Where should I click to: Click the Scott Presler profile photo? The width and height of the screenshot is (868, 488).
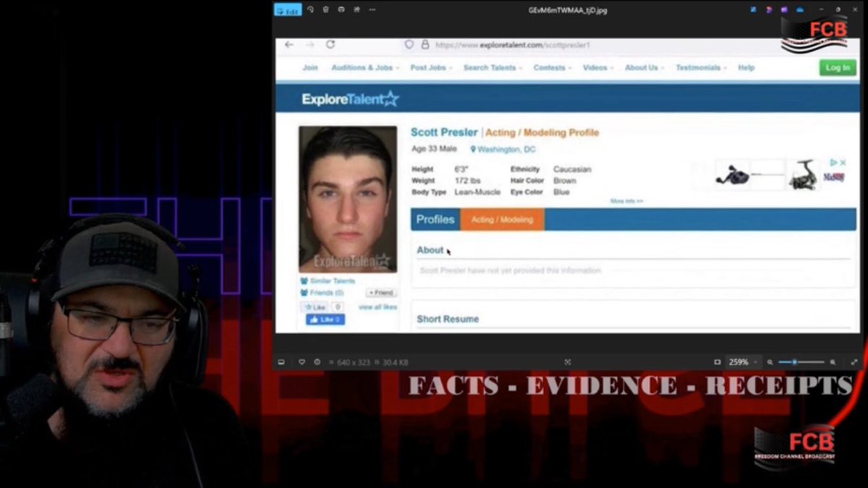[348, 199]
